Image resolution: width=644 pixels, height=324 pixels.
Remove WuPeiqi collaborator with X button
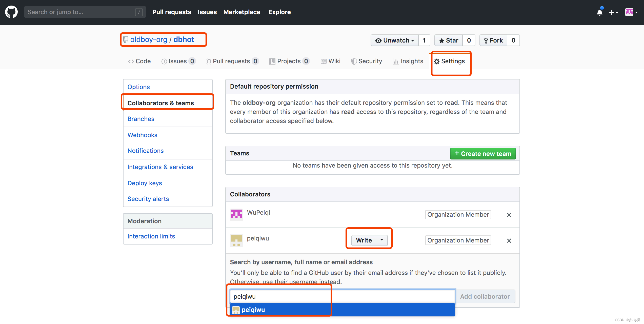click(x=509, y=214)
